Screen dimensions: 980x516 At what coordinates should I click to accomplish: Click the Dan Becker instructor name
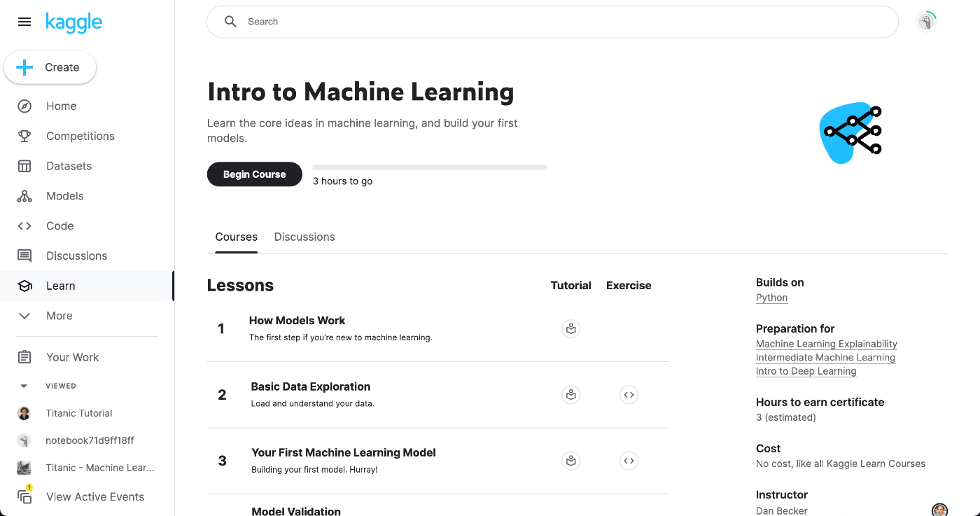point(781,510)
